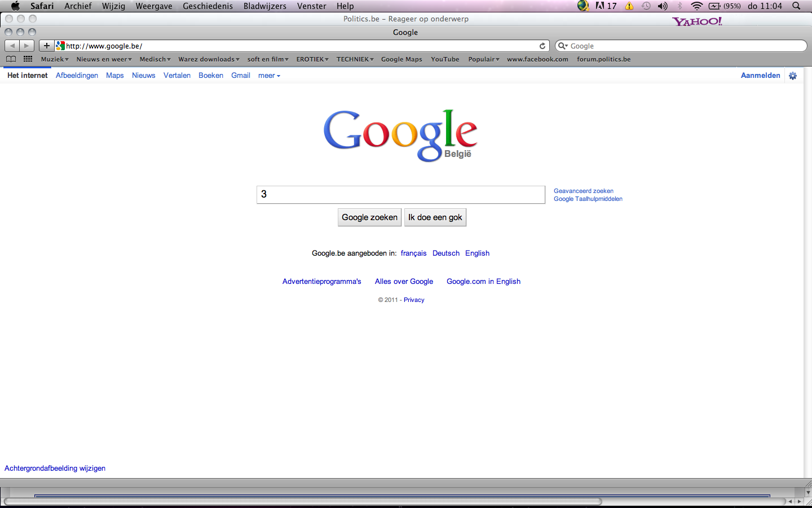This screenshot has width=812, height=508.
Task: Open the Geavanceerd zoeken link
Action: pyautogui.click(x=583, y=191)
